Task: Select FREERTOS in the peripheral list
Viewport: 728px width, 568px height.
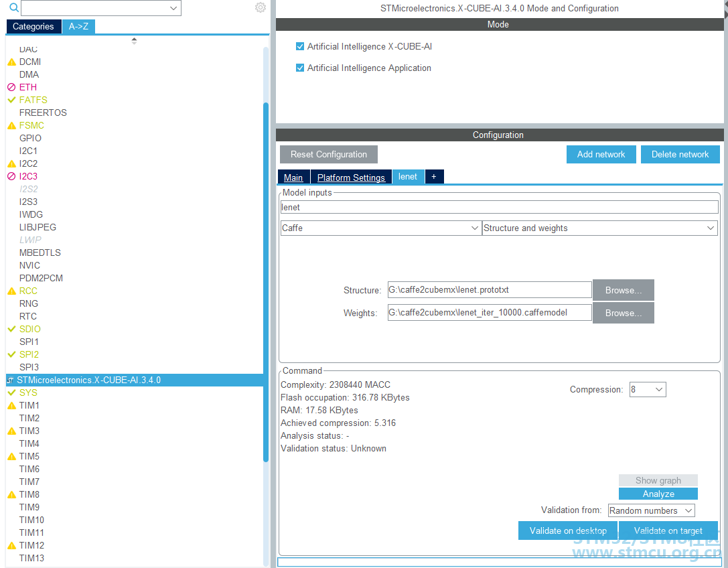Action: pos(43,113)
